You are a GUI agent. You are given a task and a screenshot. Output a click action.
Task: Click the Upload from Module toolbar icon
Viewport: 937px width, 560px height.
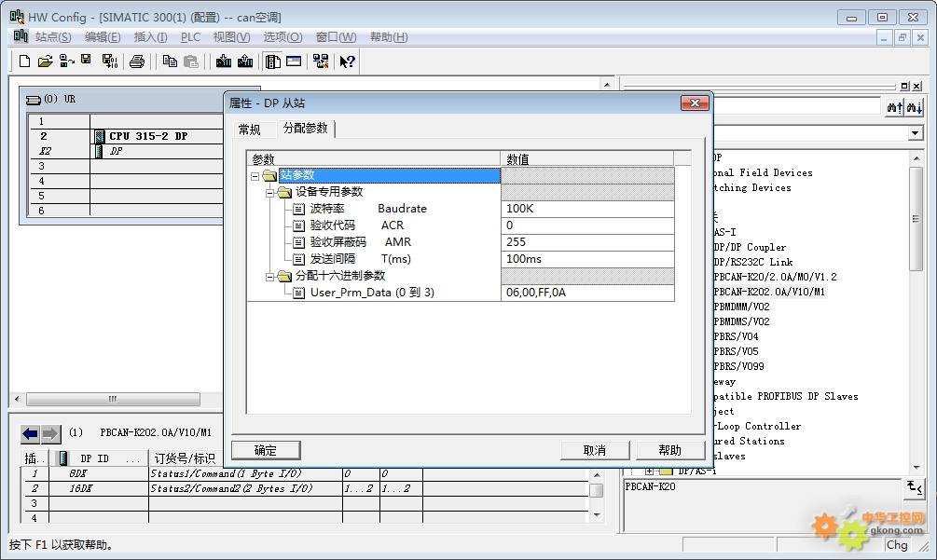245,61
